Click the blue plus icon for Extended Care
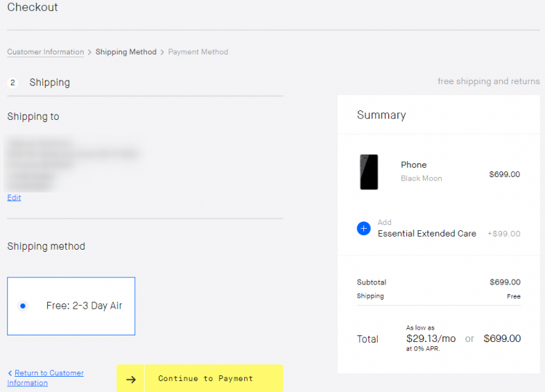The image size is (545, 392). [x=363, y=229]
